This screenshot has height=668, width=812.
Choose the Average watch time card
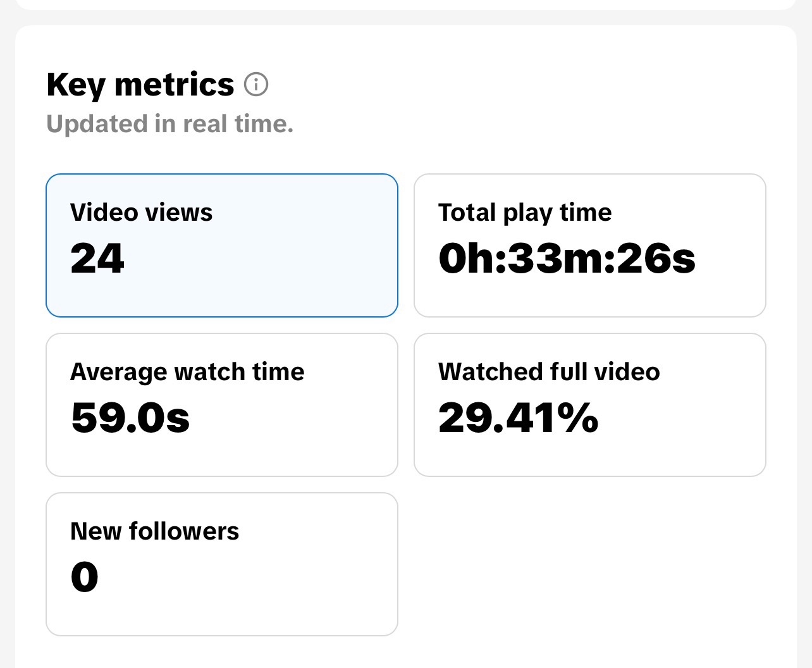point(222,405)
